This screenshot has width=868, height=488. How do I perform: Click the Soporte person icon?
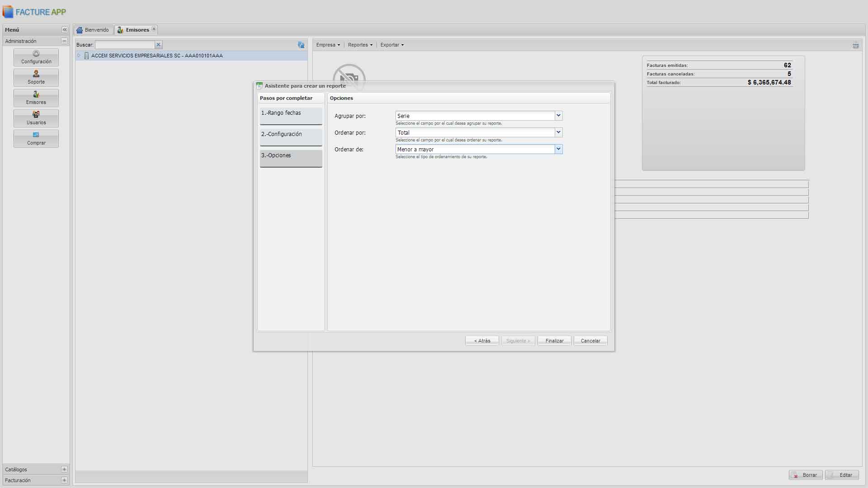point(36,74)
